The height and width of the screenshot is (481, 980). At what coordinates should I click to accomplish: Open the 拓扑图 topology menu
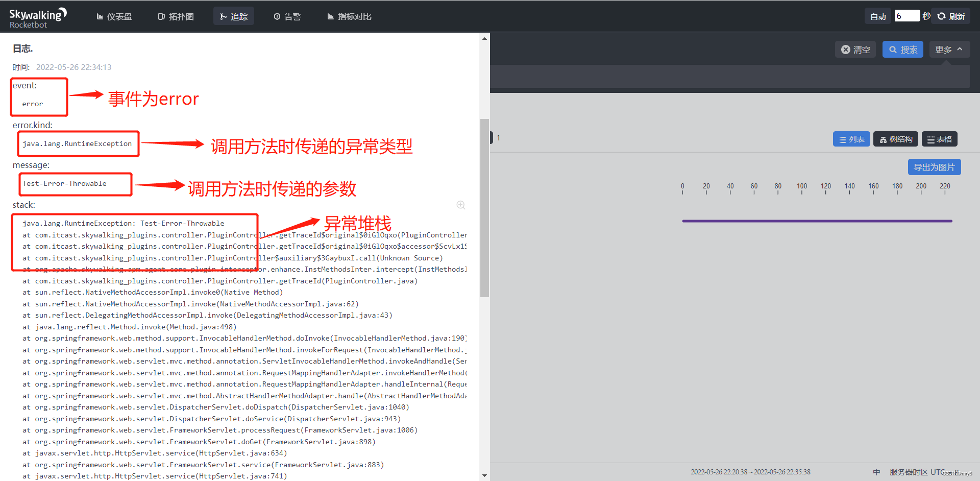(x=176, y=16)
